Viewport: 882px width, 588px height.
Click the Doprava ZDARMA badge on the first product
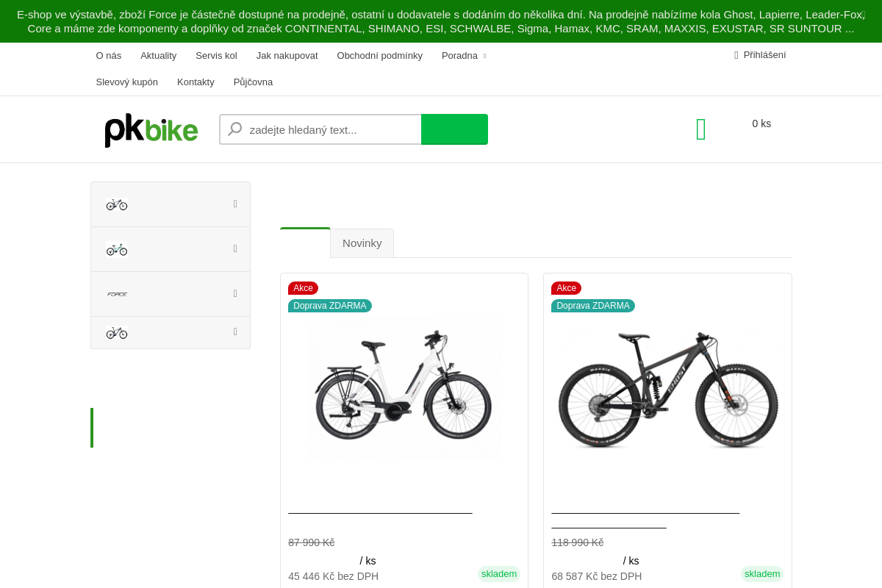[x=330, y=305]
